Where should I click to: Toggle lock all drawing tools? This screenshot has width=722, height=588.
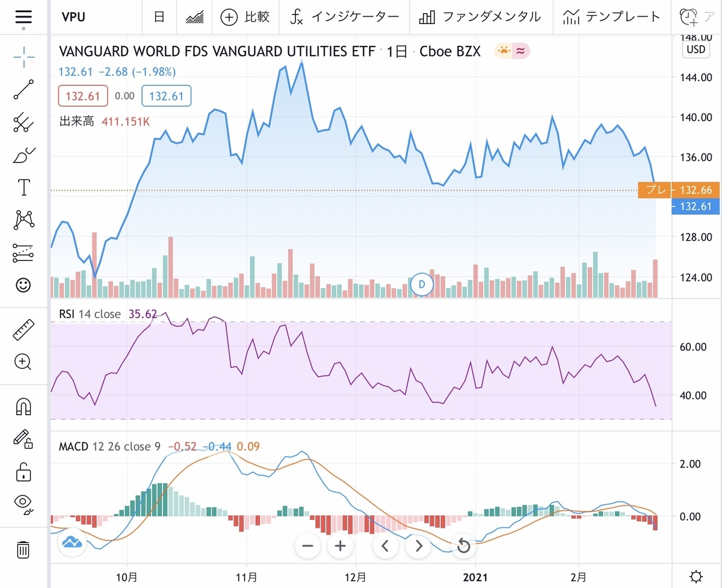pyautogui.click(x=23, y=471)
